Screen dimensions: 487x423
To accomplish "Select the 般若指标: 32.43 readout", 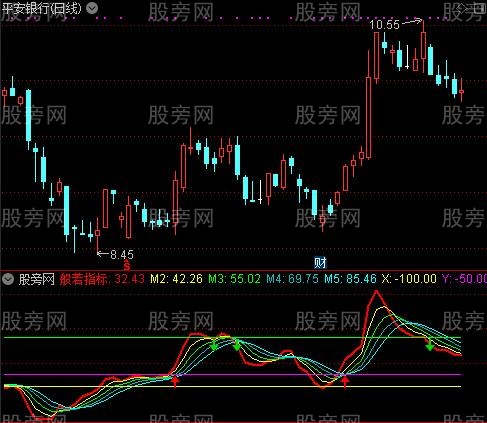I will 102,279.
